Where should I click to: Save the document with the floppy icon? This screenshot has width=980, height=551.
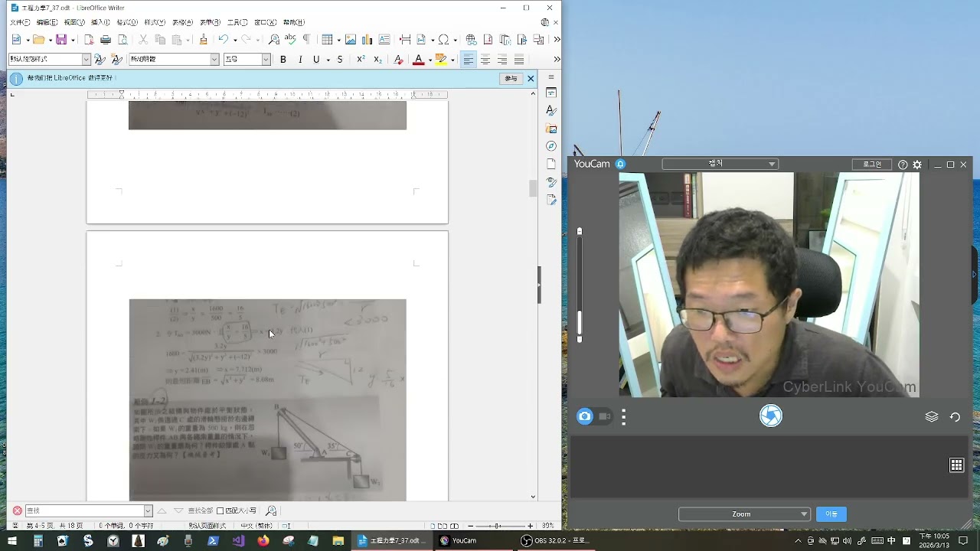point(61,40)
